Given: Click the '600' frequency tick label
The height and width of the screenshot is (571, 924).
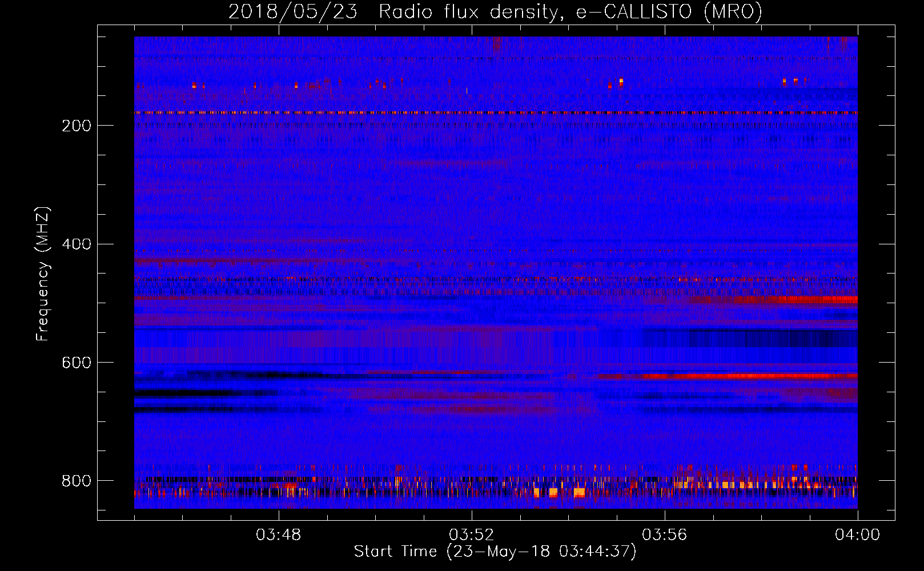Looking at the screenshot, I should pos(77,363).
